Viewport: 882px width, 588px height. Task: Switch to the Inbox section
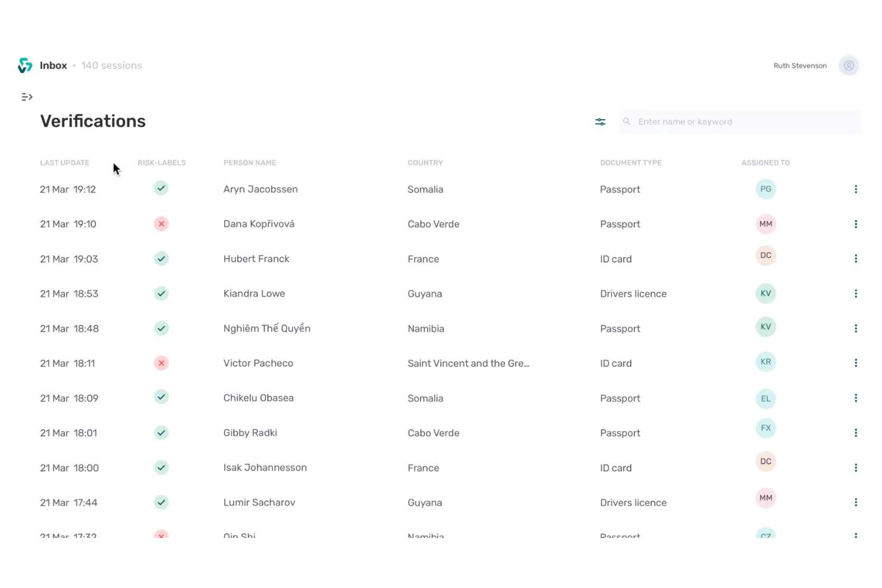click(x=53, y=65)
